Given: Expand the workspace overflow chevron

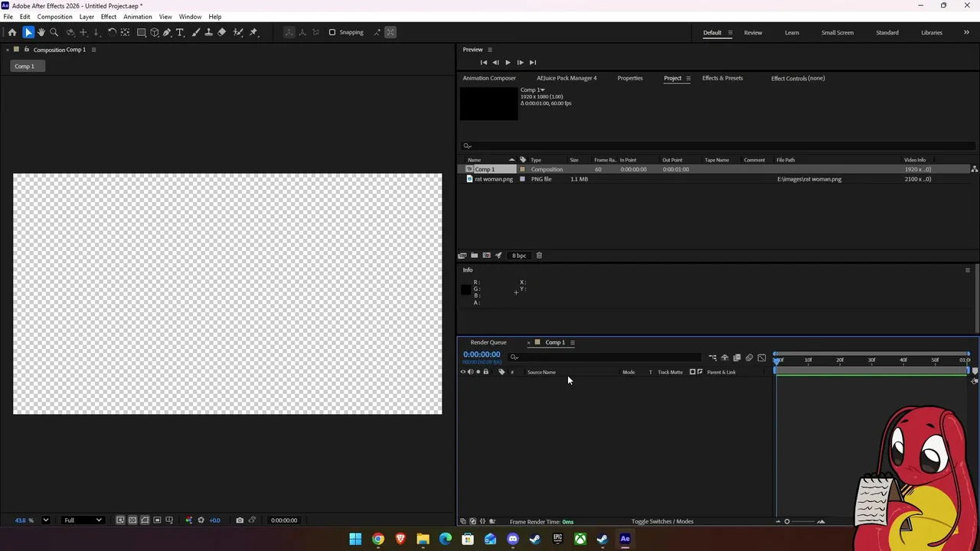Looking at the screenshot, I should pyautogui.click(x=966, y=32).
